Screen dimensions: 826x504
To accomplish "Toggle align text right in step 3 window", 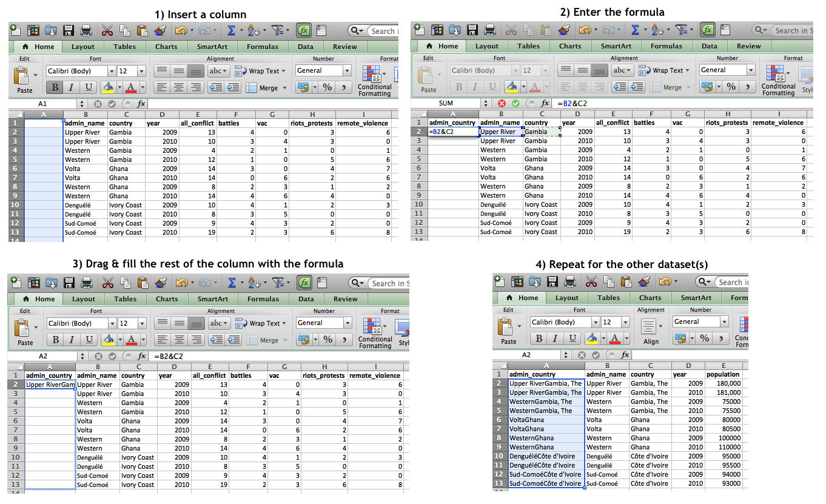I will 196,340.
